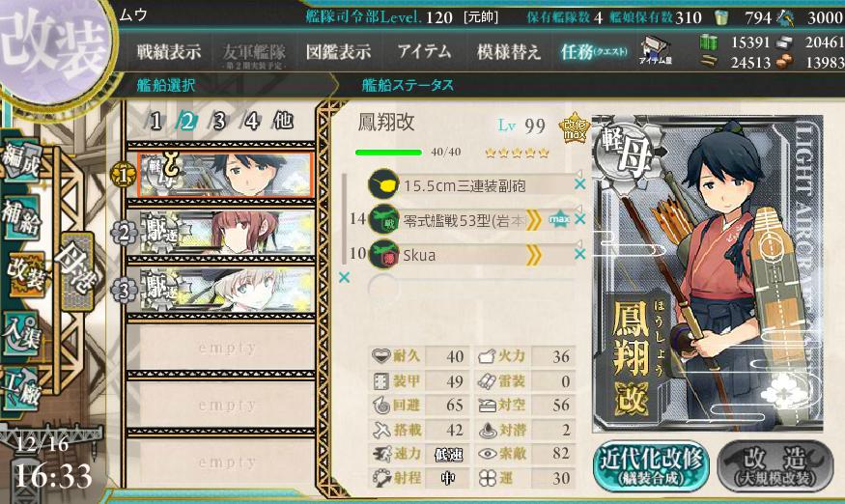Click the 近代化改修 modernization button
Viewport: 845px width, 504px height.
point(651,466)
